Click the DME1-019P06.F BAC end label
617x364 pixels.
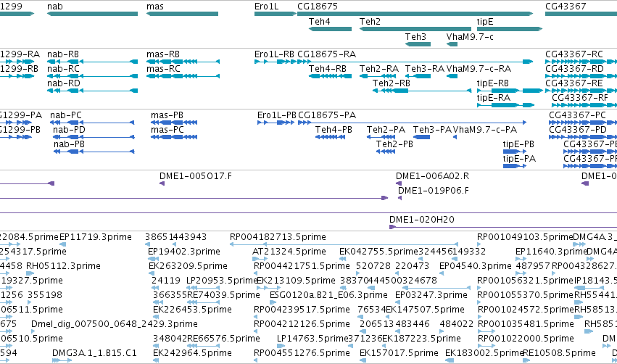tap(434, 191)
